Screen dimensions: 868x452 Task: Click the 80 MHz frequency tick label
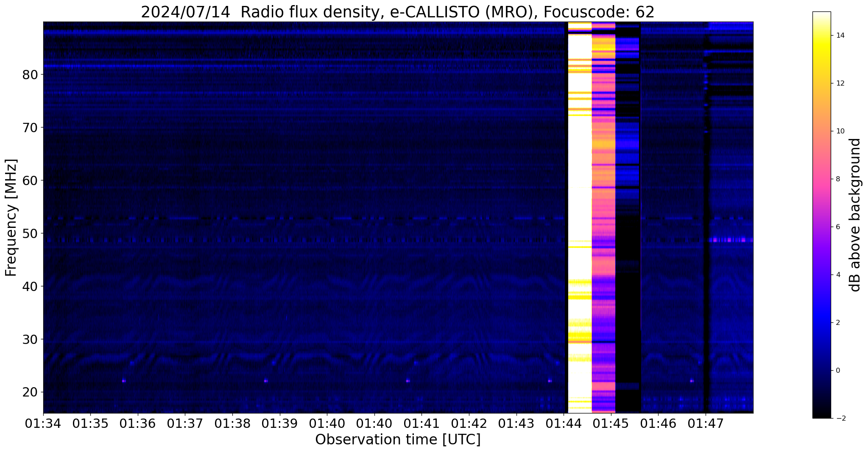[30, 75]
